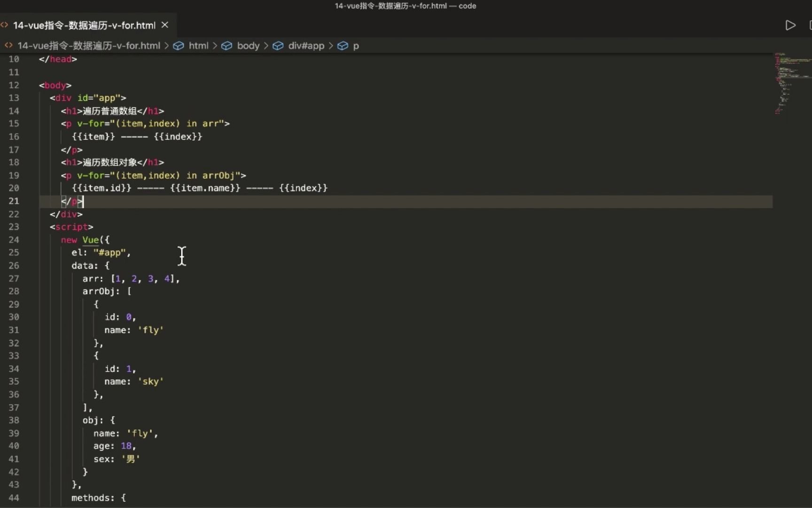Click the div#app breadcrumb cube icon
The height and width of the screenshot is (508, 812).
click(278, 46)
